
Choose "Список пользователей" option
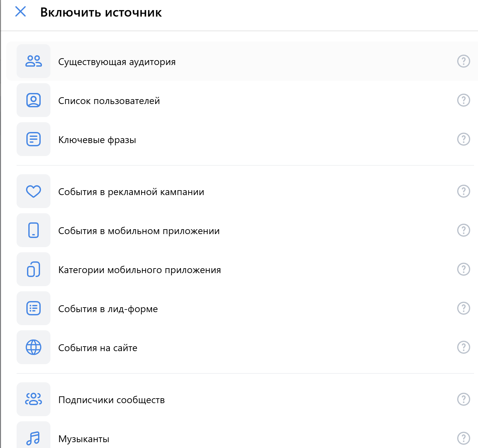tap(109, 101)
